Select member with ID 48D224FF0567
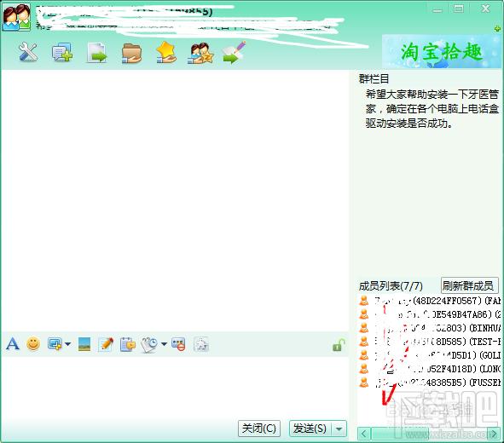Viewport: 504px width, 443px height. coord(430,301)
